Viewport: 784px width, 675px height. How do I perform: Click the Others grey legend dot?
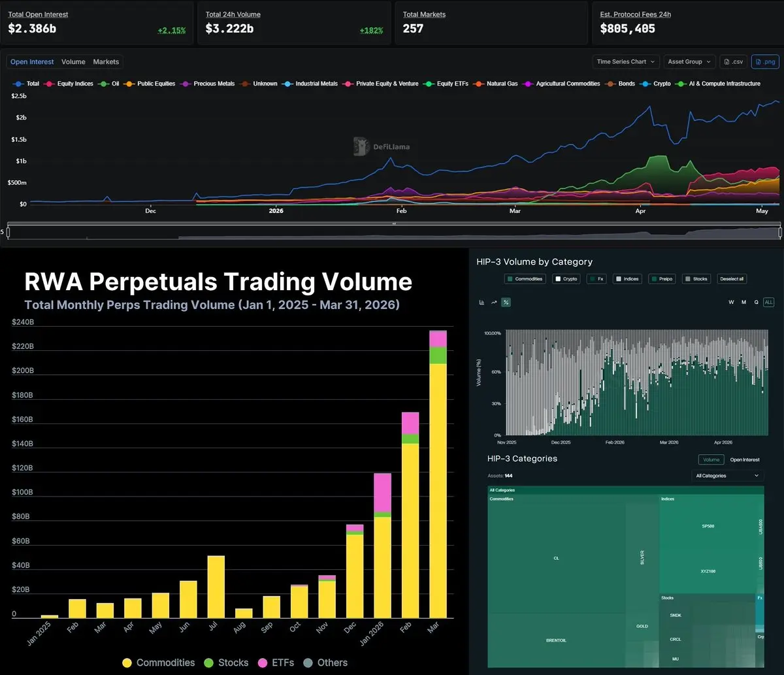pos(308,663)
